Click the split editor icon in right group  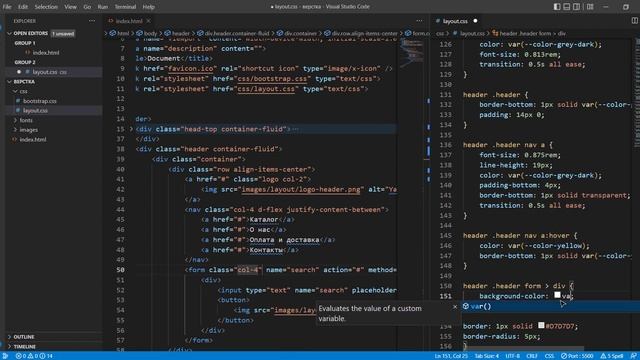tap(635, 20)
